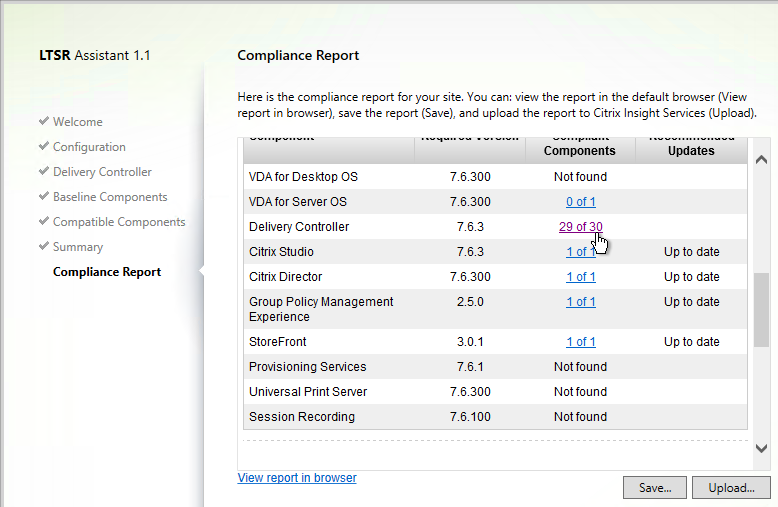Viewport: 778px width, 507px height.
Task: Open the '1 of 1' link for StoreFront
Action: tap(581, 342)
